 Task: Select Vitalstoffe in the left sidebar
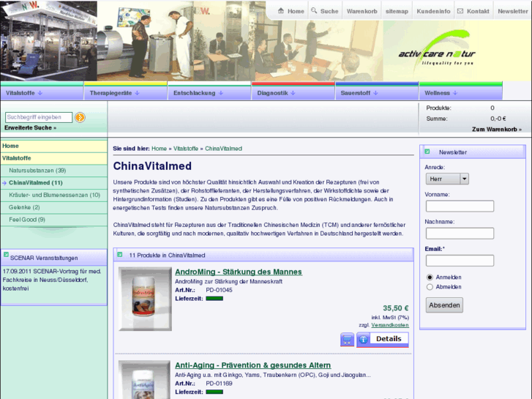[54, 158]
